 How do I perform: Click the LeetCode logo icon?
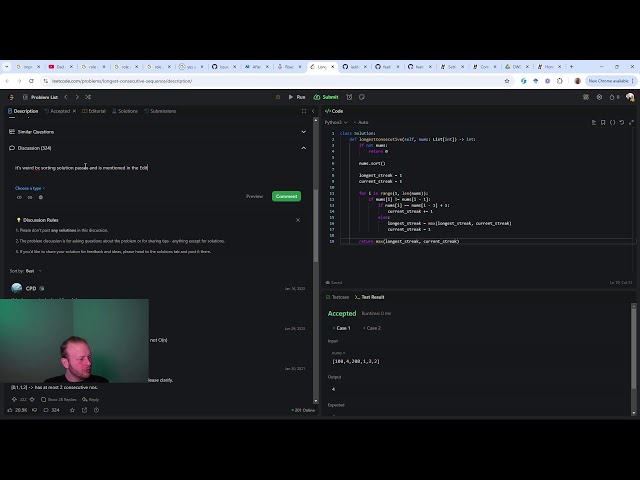(11, 97)
